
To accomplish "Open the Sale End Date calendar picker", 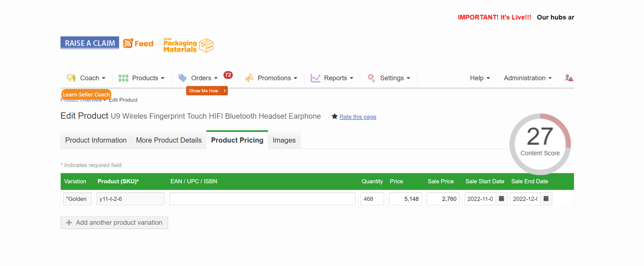I will point(546,199).
